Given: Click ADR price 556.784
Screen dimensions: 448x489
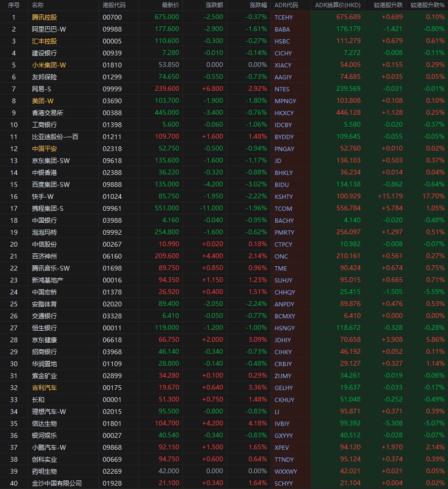Looking at the screenshot, I should coord(348,208).
